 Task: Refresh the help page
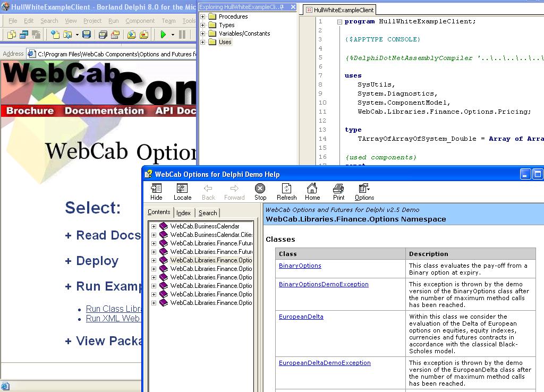click(286, 192)
